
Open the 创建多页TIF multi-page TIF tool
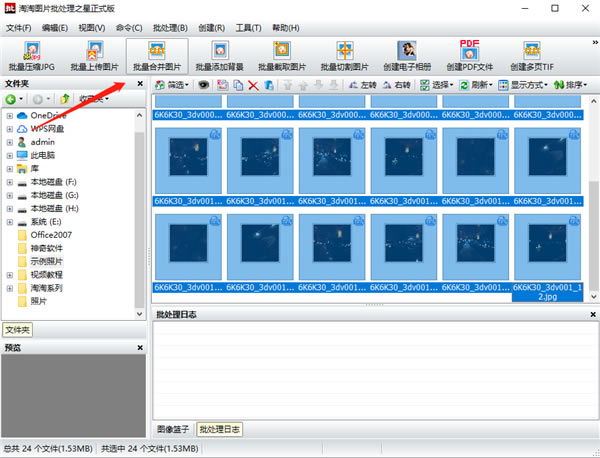tap(532, 56)
